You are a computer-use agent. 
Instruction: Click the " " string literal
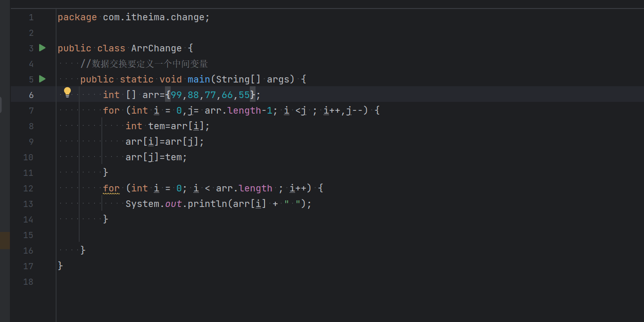click(292, 204)
